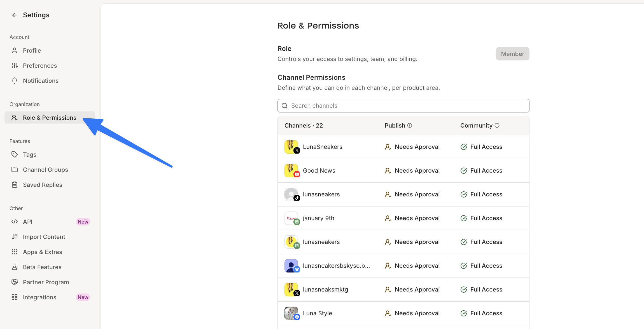644x329 pixels.
Task: Click the New badge beside API
Action: 83,222
